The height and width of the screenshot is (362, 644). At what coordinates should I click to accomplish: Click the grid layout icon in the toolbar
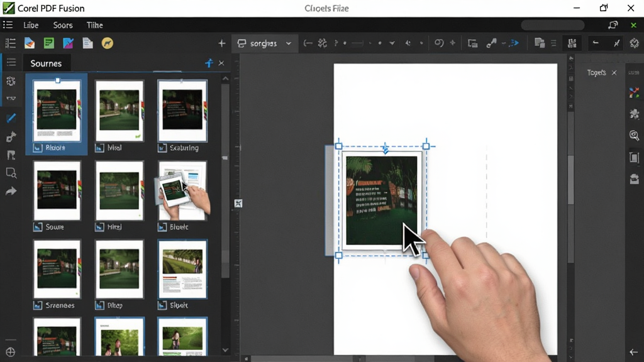tap(572, 43)
